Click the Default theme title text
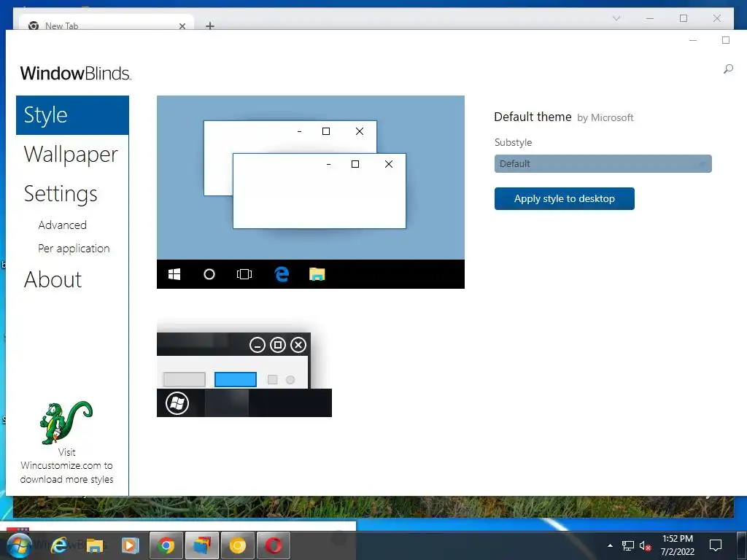The width and height of the screenshot is (747, 560). [x=533, y=117]
